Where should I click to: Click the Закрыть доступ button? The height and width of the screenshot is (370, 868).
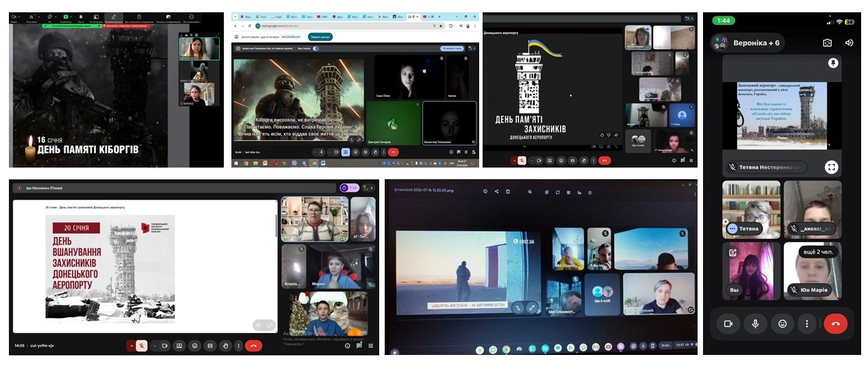(x=320, y=36)
